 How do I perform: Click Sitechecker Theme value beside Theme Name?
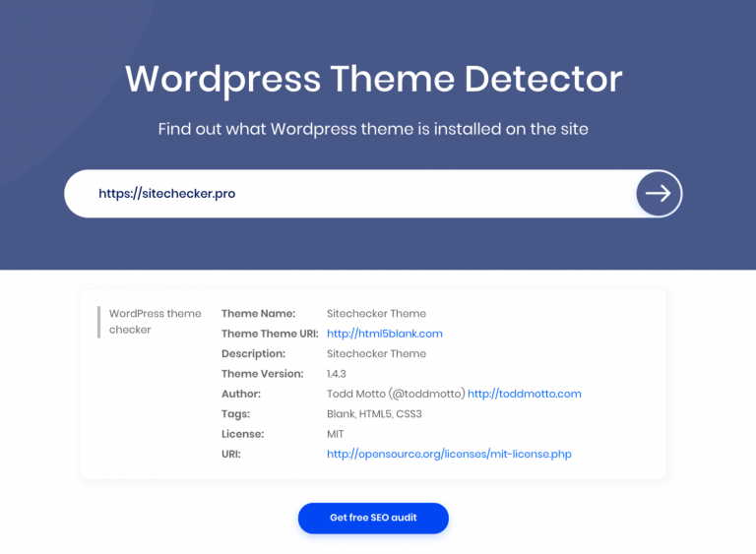[x=376, y=314]
